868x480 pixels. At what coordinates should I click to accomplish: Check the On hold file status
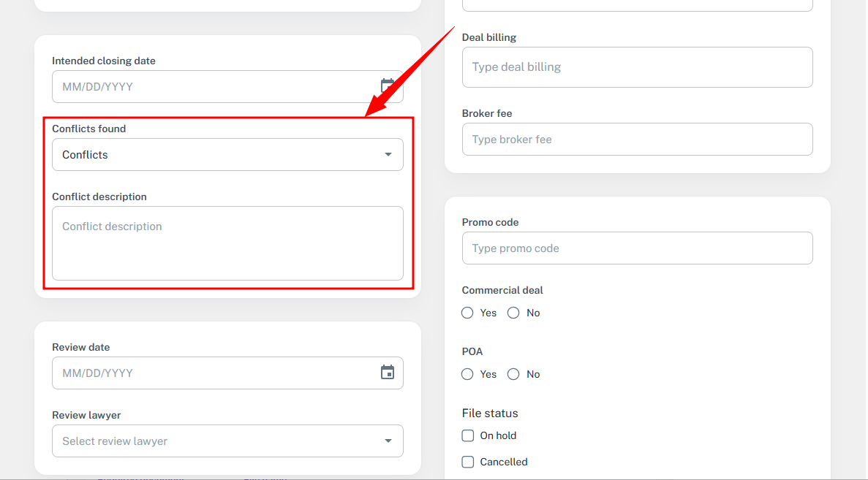pos(468,435)
